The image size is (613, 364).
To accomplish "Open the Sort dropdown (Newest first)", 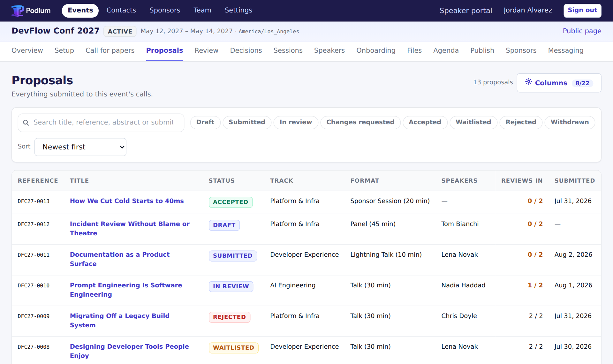I will [80, 147].
